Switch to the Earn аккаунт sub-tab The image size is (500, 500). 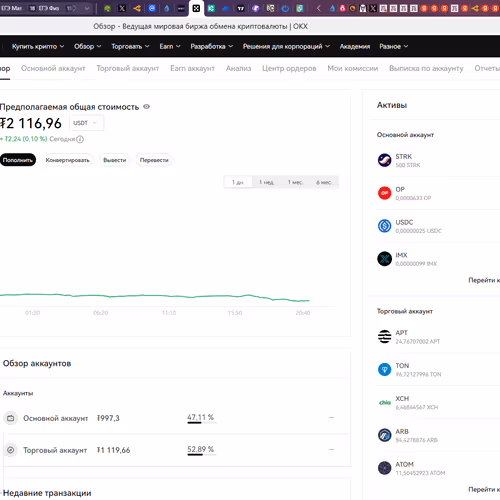click(192, 68)
